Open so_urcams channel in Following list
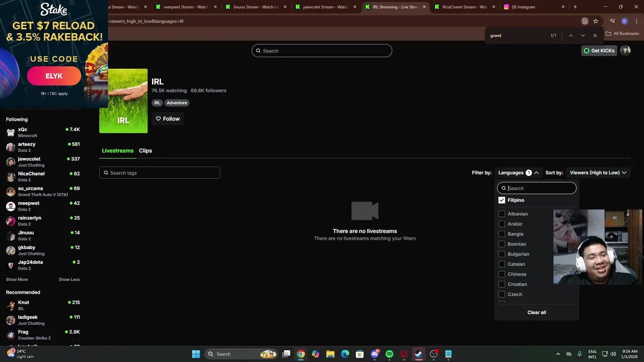Image resolution: width=644 pixels, height=362 pixels. coord(43,191)
